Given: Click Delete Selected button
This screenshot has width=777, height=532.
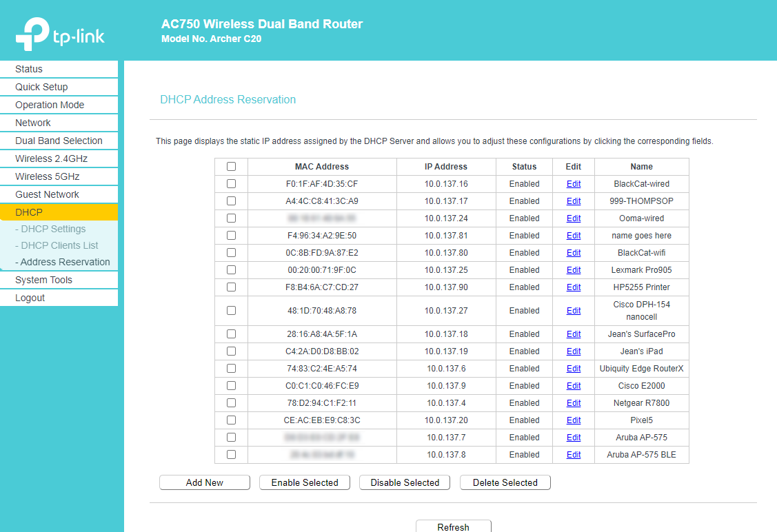Looking at the screenshot, I should 505,482.
